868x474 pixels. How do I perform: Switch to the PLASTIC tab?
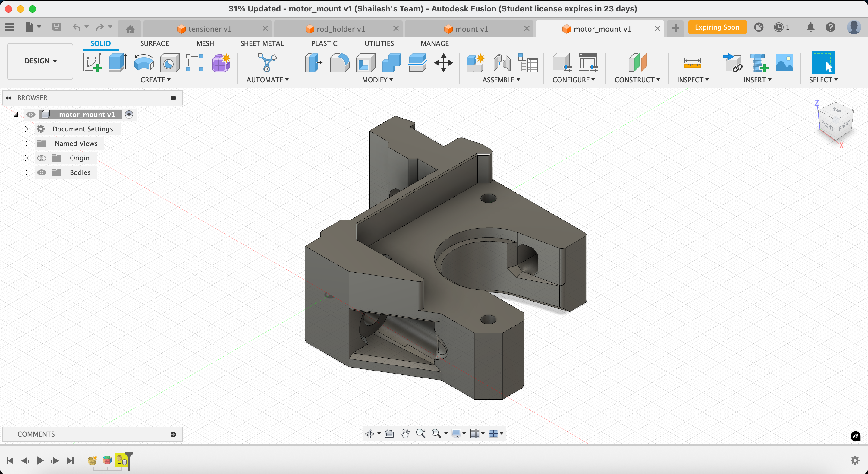click(x=324, y=43)
